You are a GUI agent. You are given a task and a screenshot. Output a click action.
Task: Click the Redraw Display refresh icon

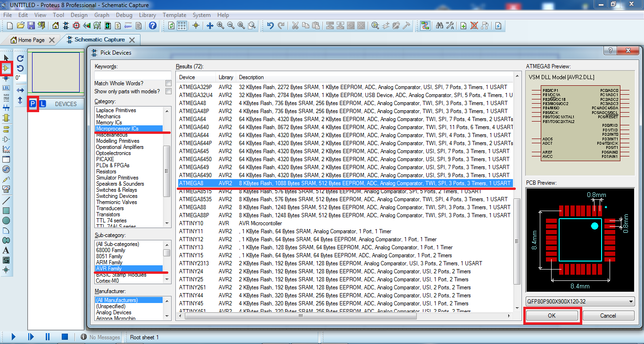(x=171, y=25)
